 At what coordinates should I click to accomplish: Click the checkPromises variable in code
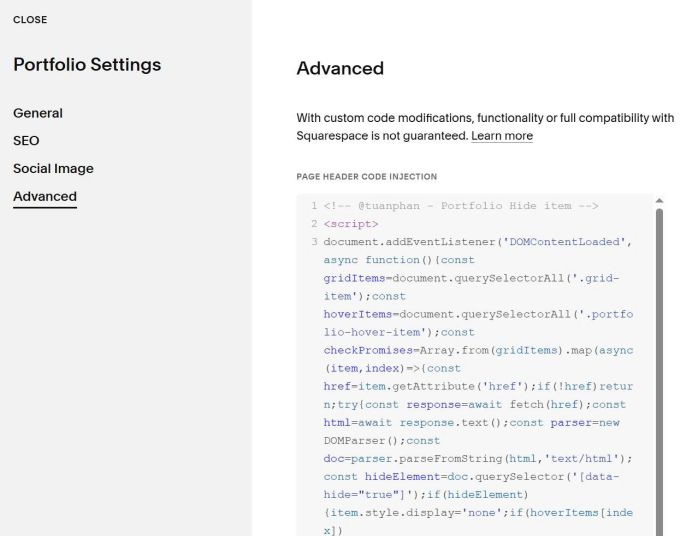click(368, 350)
